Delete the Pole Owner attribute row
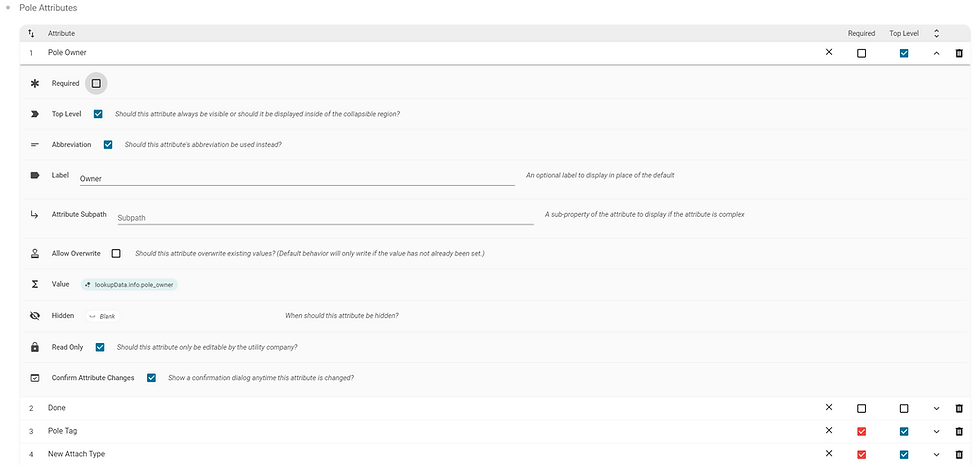 (x=959, y=53)
